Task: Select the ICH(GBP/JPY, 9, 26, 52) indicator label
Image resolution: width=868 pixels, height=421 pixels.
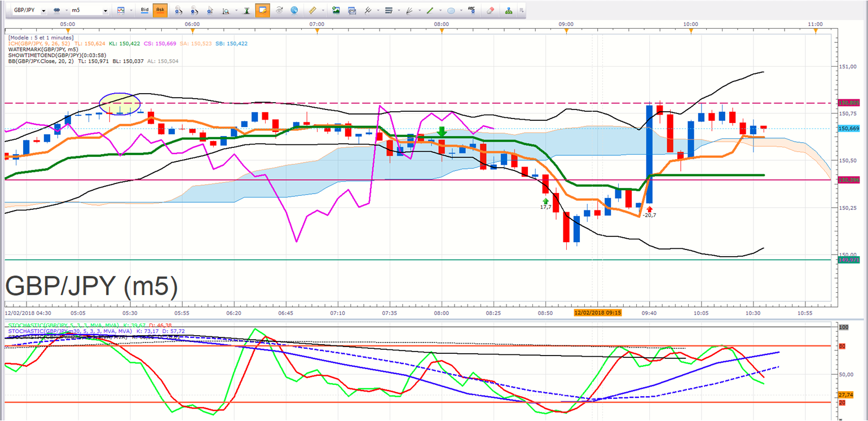Action: coord(40,43)
